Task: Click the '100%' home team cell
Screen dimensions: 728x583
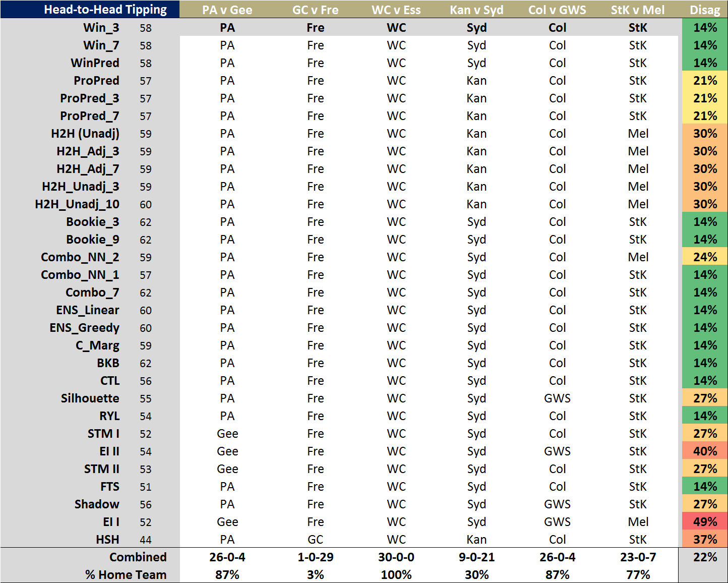Action: 396,575
